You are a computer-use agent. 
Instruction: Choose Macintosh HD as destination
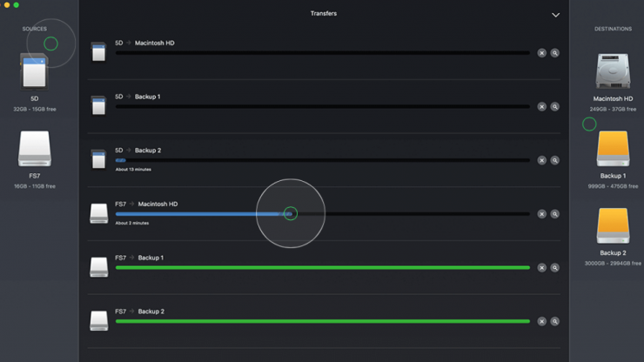(x=613, y=72)
